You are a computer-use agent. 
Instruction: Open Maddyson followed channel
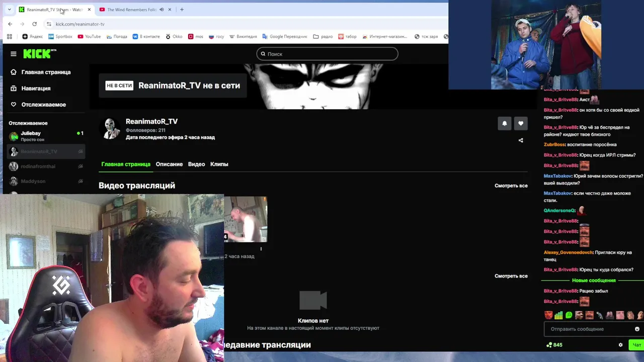pyautogui.click(x=45, y=181)
